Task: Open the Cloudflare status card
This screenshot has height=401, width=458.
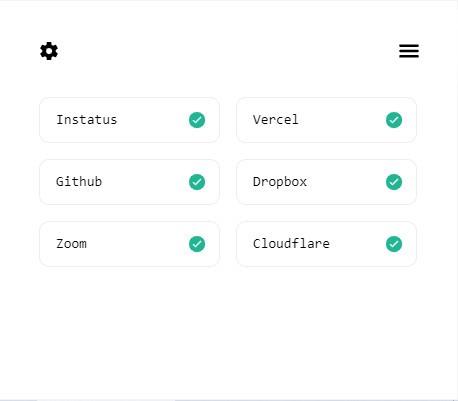Action: pos(326,244)
